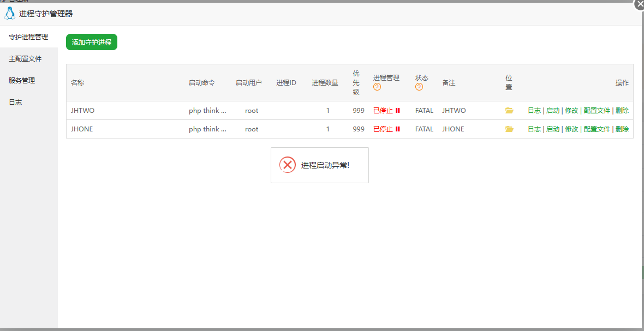Viewport: 644px width, 331px height.
Task: Click the penguin logo in title bar
Action: pos(10,13)
